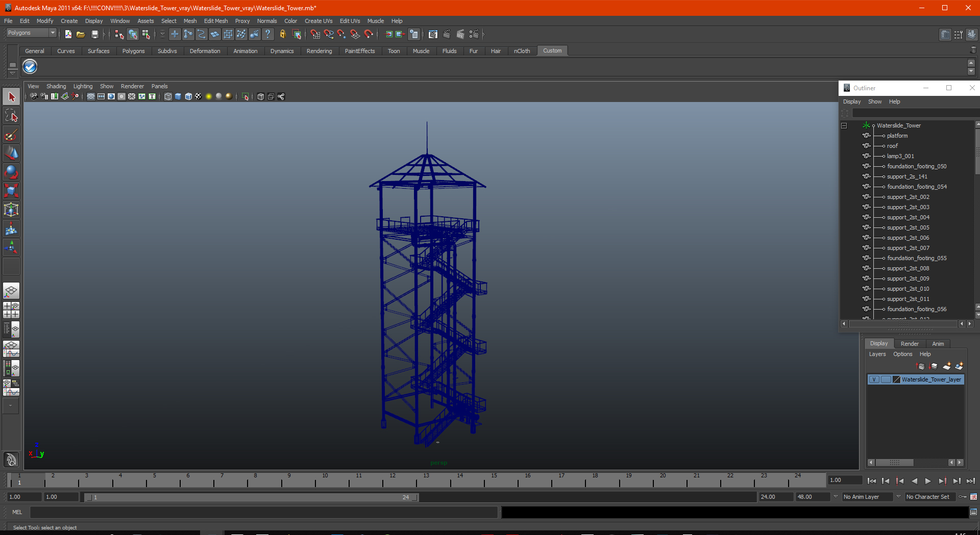This screenshot has height=535, width=980.
Task: Click the Auto keyframe key icon
Action: click(x=963, y=497)
